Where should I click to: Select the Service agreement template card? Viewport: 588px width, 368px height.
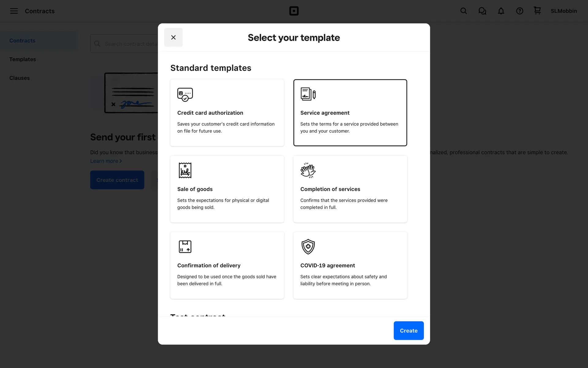[x=350, y=113]
